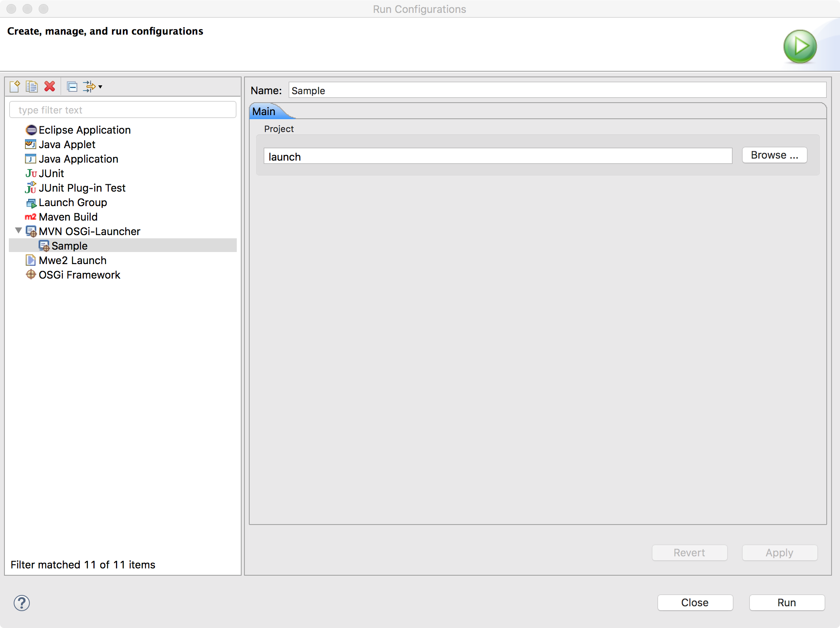Click the Duplicate configuration icon
Viewport: 840px width, 628px height.
(32, 87)
